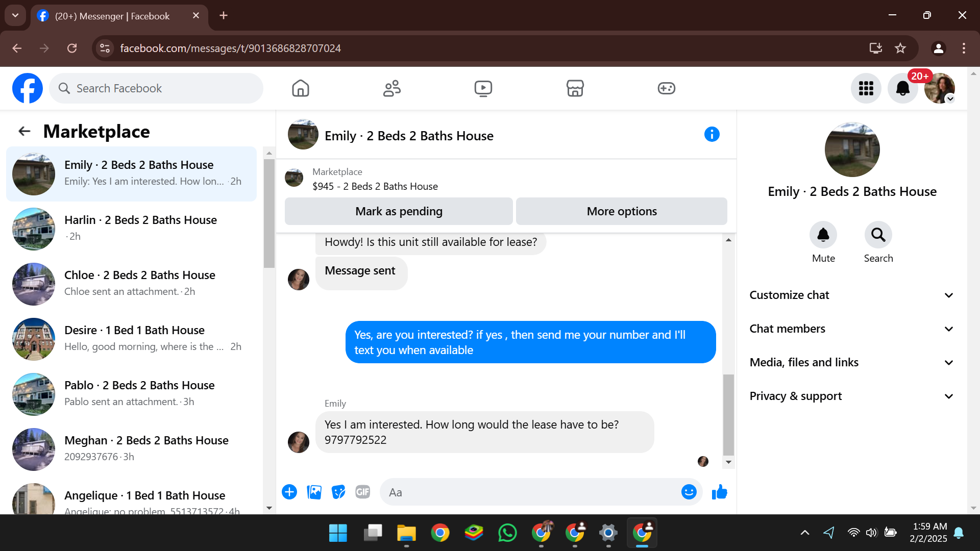Expand Media, files and links section
The image size is (980, 551).
[x=851, y=363]
